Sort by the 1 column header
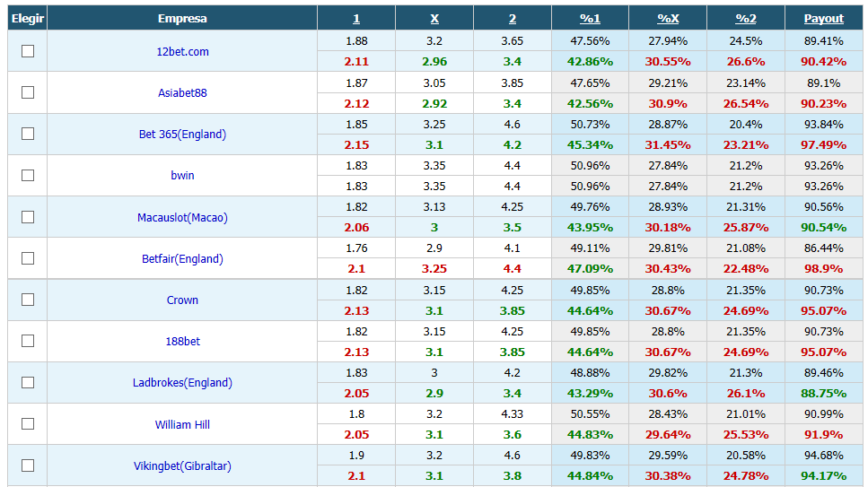This screenshot has height=487, width=868. tap(356, 18)
